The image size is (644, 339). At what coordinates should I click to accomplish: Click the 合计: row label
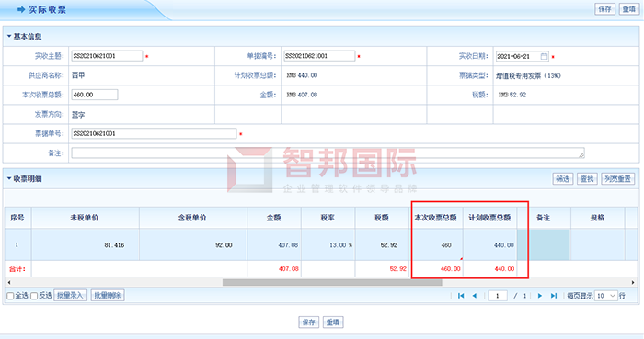tap(17, 269)
